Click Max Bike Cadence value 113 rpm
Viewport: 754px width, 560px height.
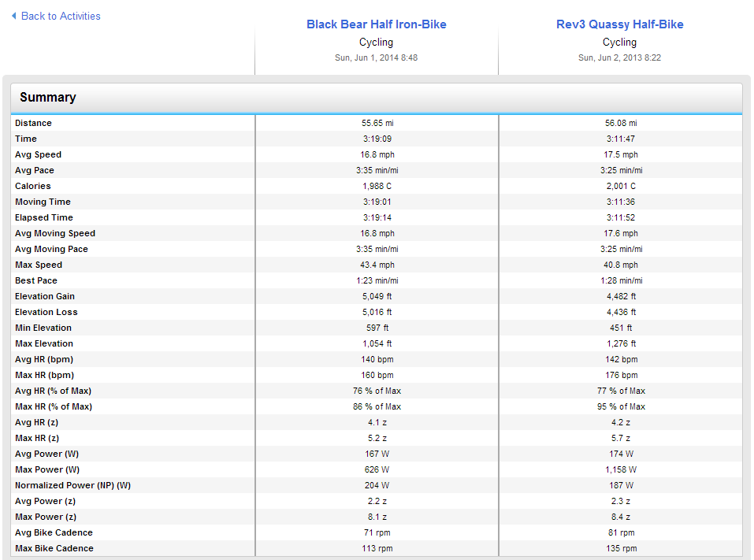click(377, 548)
